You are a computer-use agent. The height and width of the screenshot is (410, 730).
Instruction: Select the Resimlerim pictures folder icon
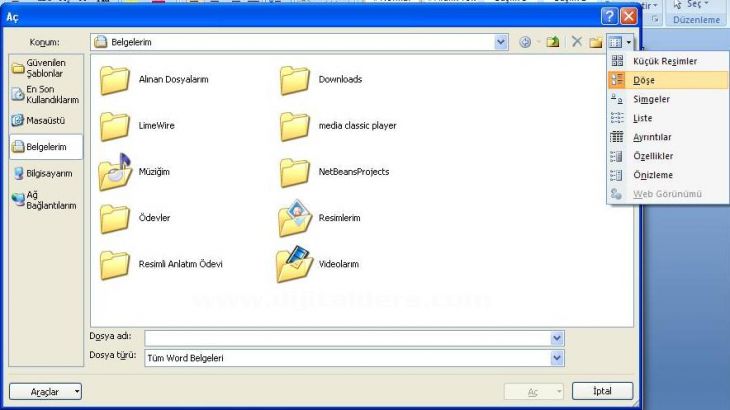(x=294, y=218)
